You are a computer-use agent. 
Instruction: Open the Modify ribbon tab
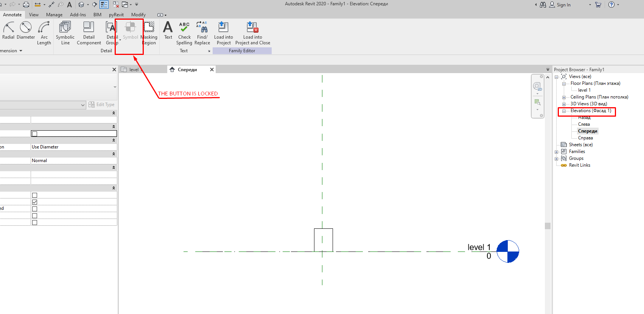click(138, 15)
